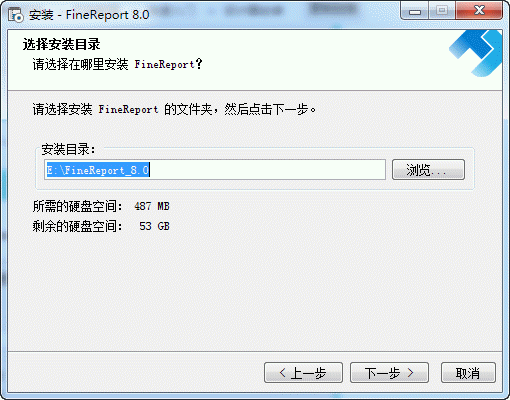Image resolution: width=510 pixels, height=400 pixels.
Task: Click the 选择安装目录 heading
Action: point(62,44)
